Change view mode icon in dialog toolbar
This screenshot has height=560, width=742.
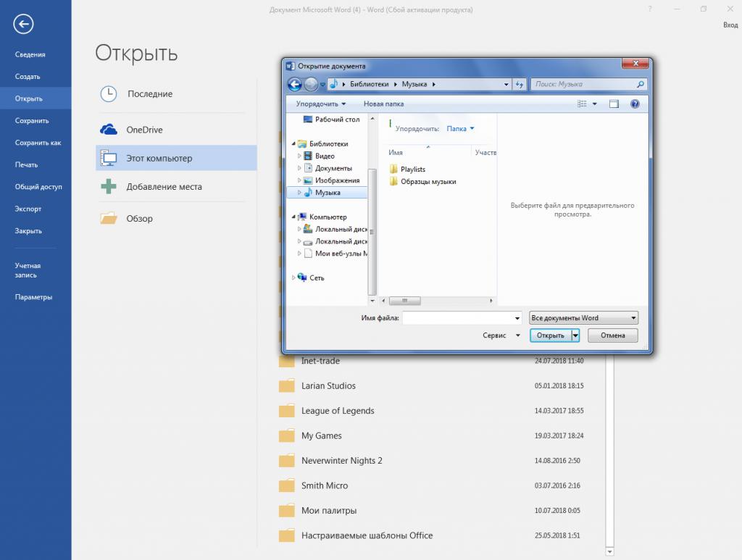[x=582, y=104]
